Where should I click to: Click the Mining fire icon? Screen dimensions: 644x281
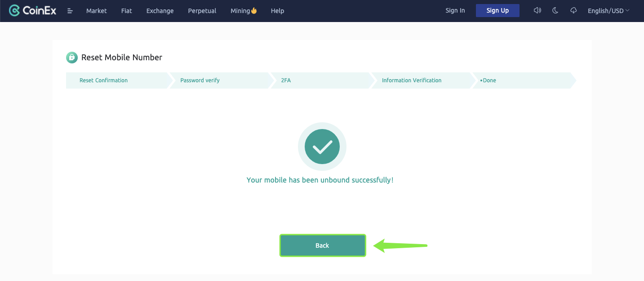[254, 11]
